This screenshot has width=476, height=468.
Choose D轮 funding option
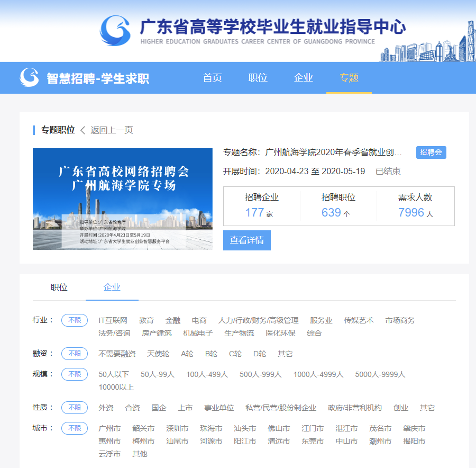point(260,354)
